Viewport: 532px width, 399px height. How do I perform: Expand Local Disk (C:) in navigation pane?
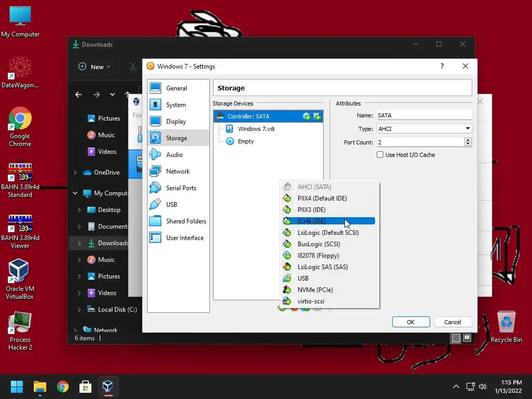79,310
